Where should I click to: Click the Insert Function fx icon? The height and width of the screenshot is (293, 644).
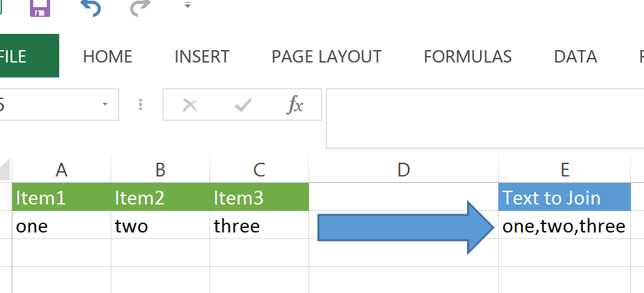pyautogui.click(x=295, y=105)
